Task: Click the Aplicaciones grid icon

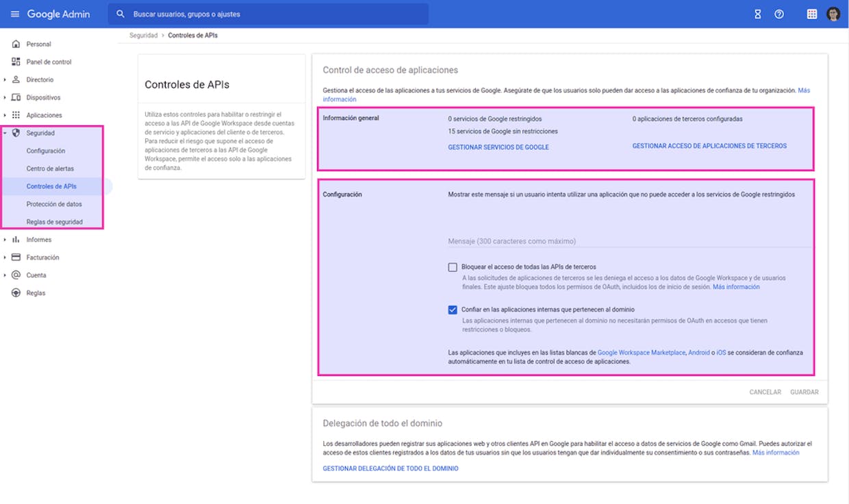Action: click(x=16, y=115)
